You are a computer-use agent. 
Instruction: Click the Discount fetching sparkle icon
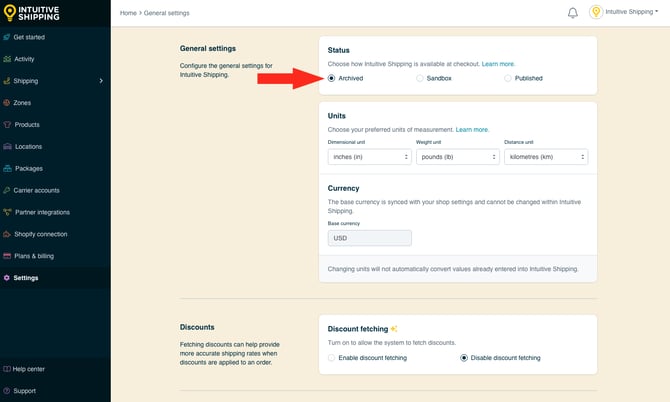tap(394, 329)
